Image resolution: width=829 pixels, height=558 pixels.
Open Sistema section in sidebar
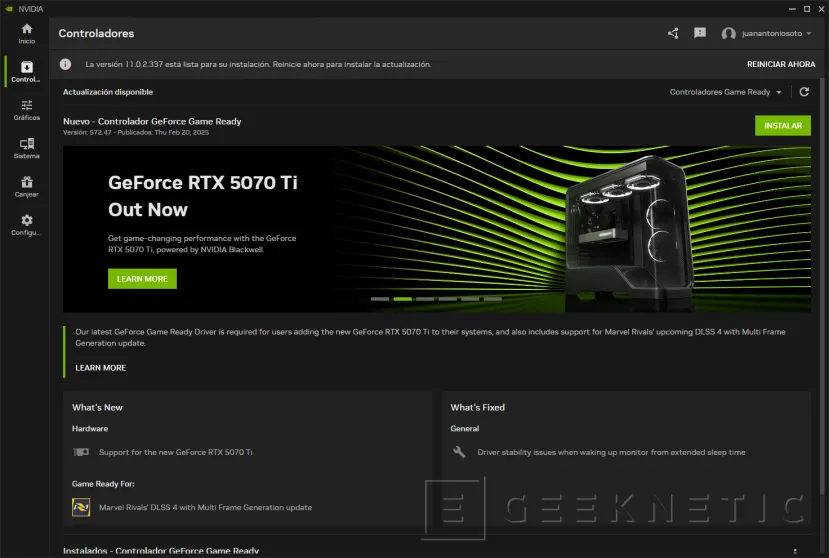tap(26, 148)
